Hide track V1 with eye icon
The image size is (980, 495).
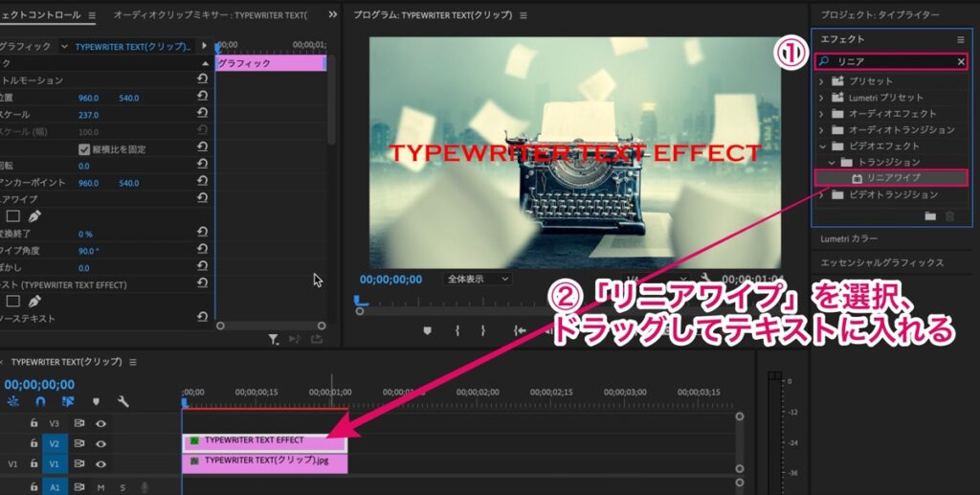(100, 463)
